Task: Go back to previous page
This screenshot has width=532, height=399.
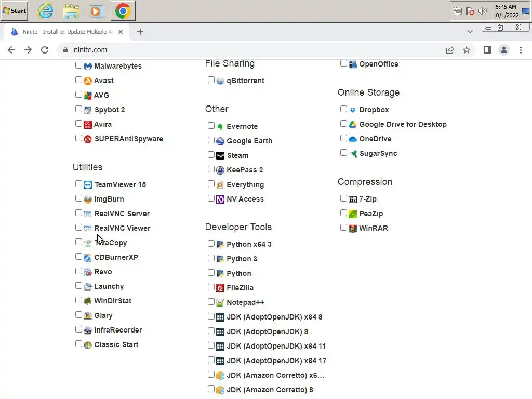Action: tap(11, 50)
